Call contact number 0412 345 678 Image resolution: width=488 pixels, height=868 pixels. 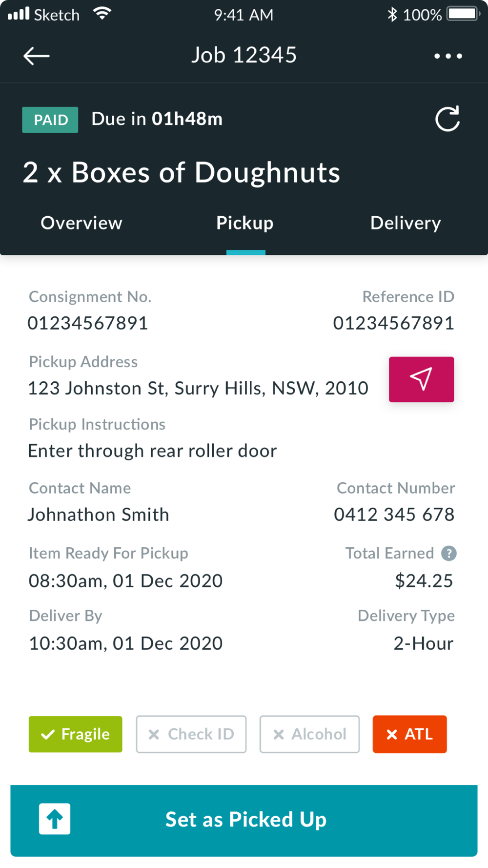pyautogui.click(x=394, y=515)
